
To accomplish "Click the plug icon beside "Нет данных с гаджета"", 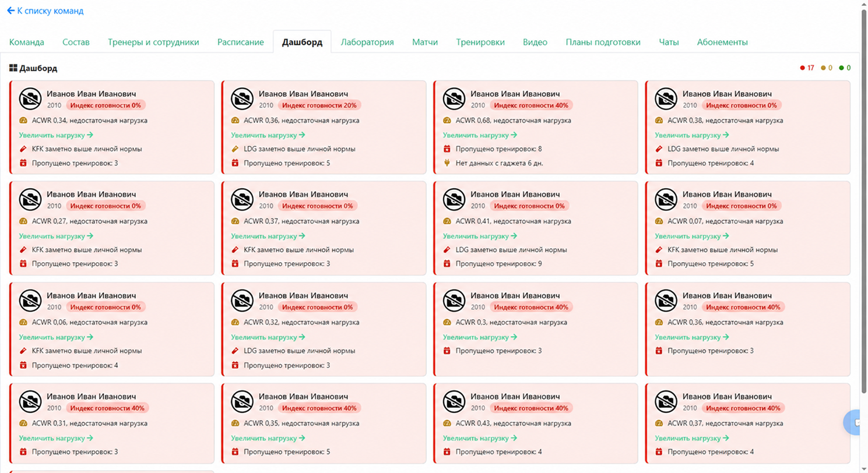I will click(x=447, y=163).
